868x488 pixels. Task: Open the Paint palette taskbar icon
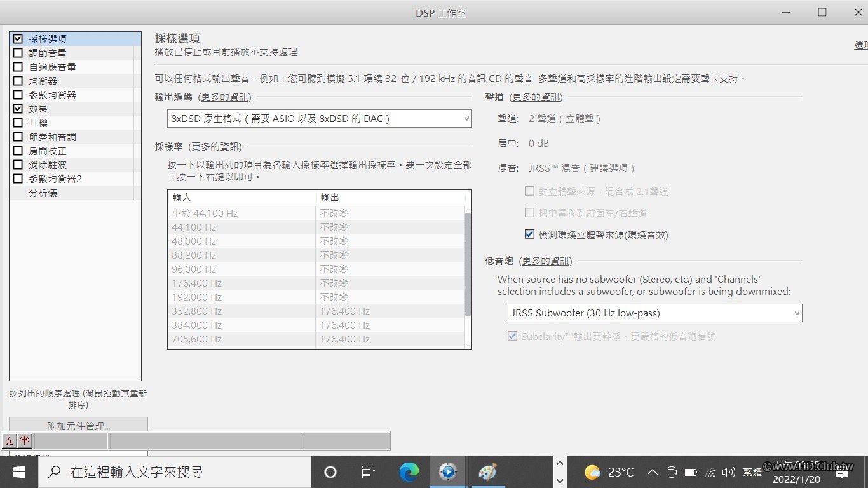coord(487,472)
